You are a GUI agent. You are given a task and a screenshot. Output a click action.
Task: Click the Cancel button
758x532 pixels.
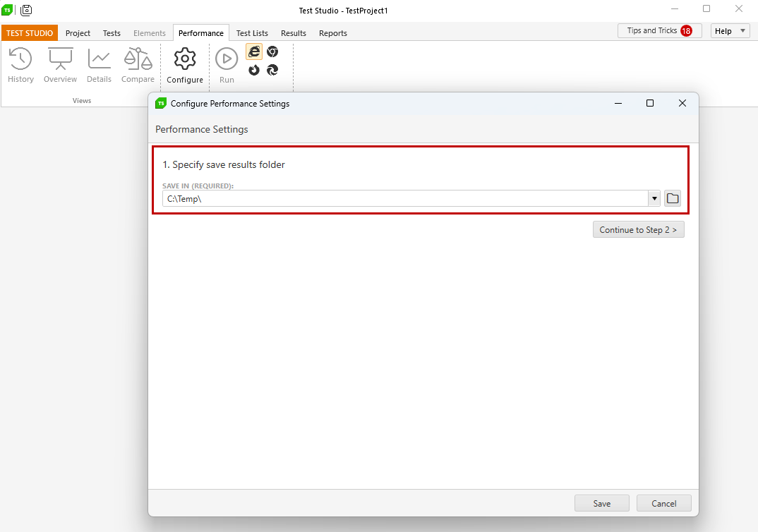click(663, 503)
